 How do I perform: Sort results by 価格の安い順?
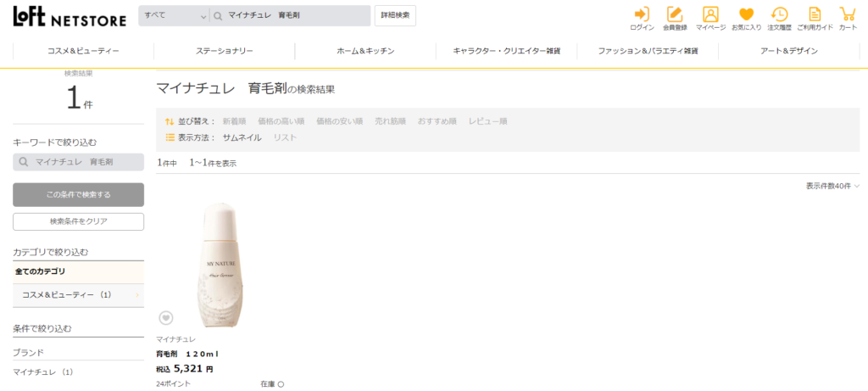pyautogui.click(x=339, y=121)
